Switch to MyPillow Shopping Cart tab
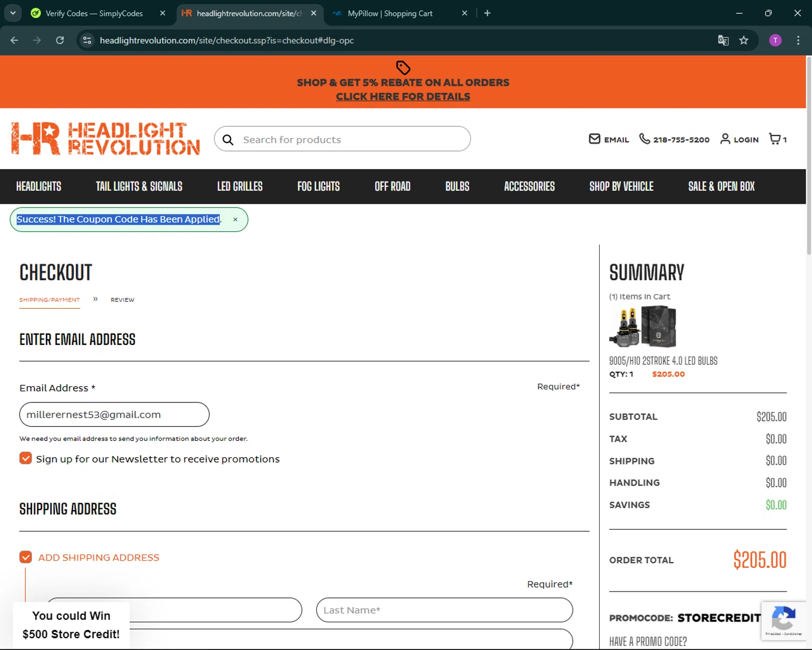Image resolution: width=812 pixels, height=650 pixels. click(390, 13)
